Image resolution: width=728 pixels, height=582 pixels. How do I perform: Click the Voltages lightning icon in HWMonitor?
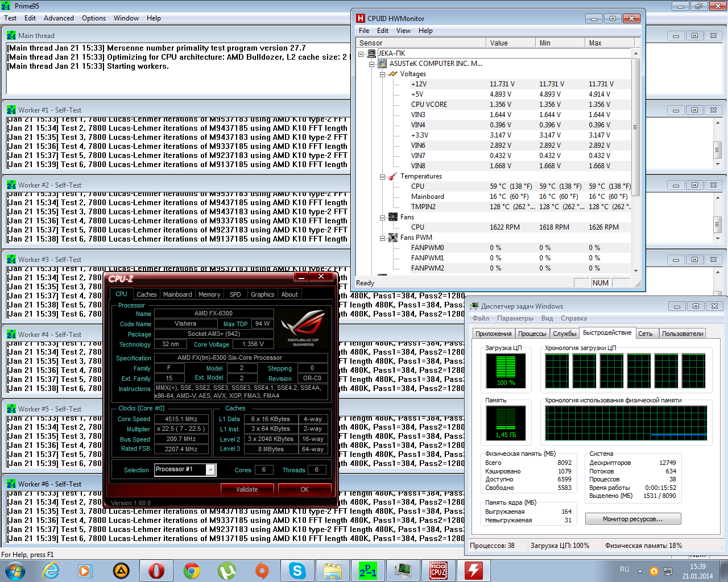pos(393,74)
